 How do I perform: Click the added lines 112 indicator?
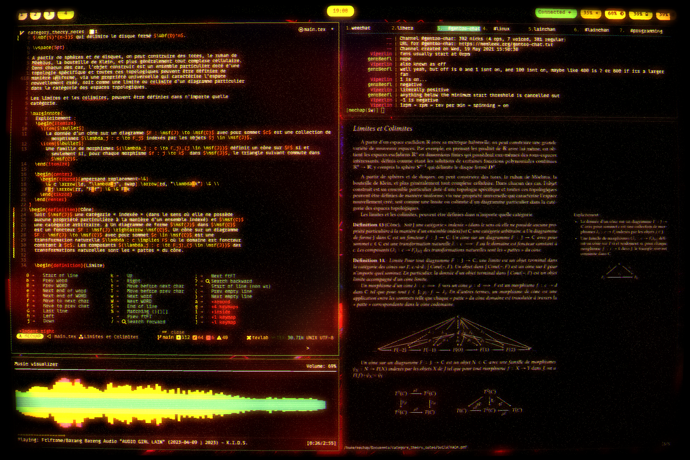click(x=183, y=338)
